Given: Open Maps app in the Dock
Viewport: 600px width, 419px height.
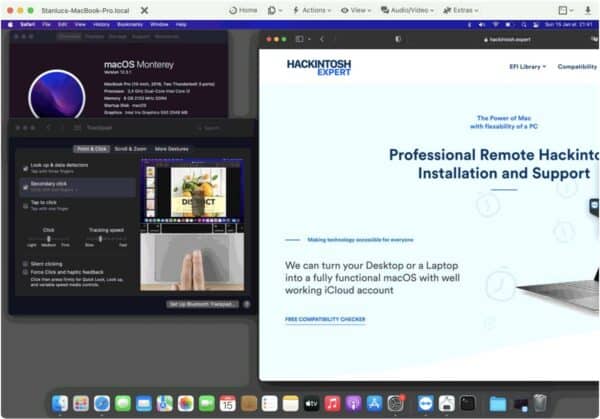Looking at the screenshot, I should tap(165, 403).
